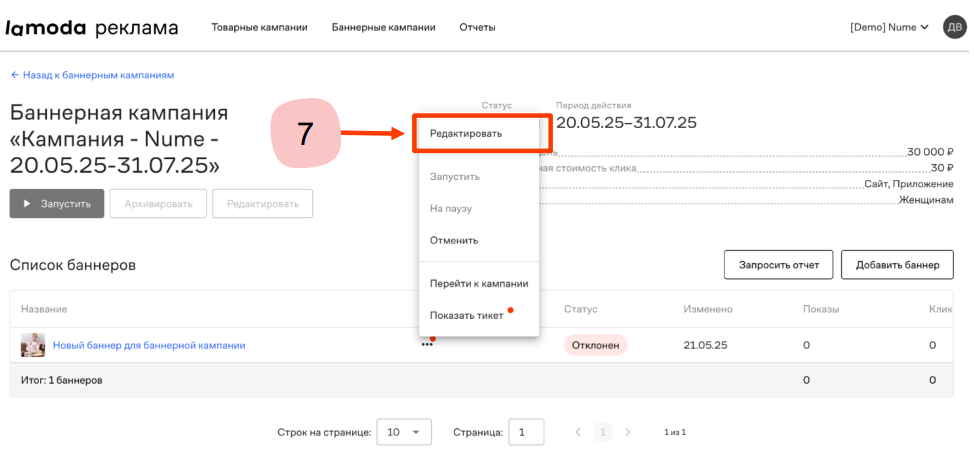
Task: Open Отчеты tab
Action: [477, 27]
